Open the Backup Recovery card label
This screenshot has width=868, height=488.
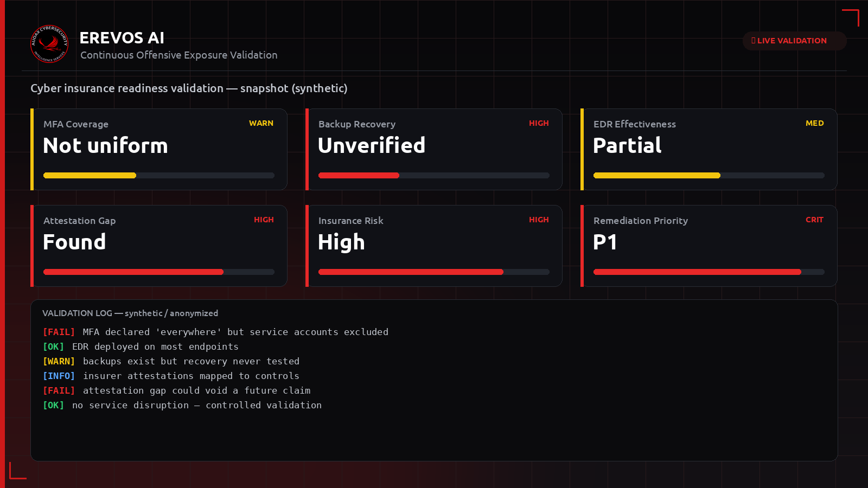(x=357, y=124)
